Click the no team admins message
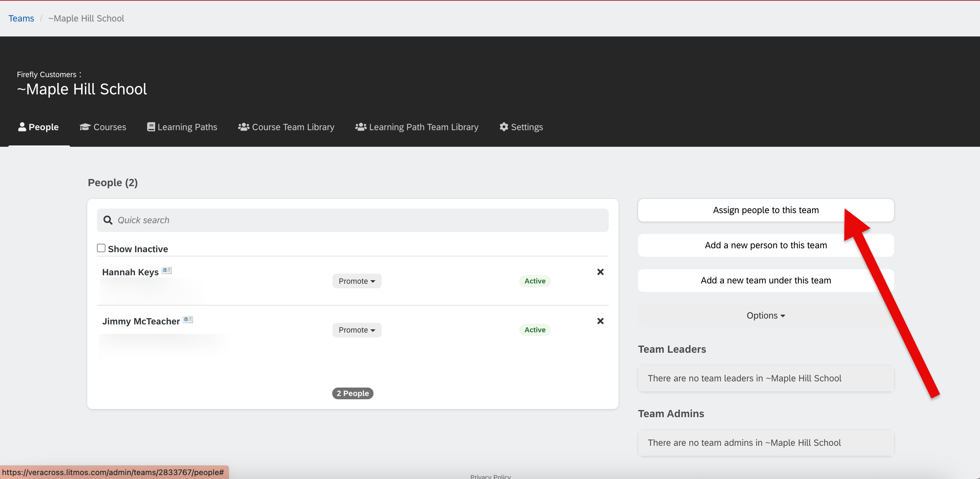 (x=766, y=443)
